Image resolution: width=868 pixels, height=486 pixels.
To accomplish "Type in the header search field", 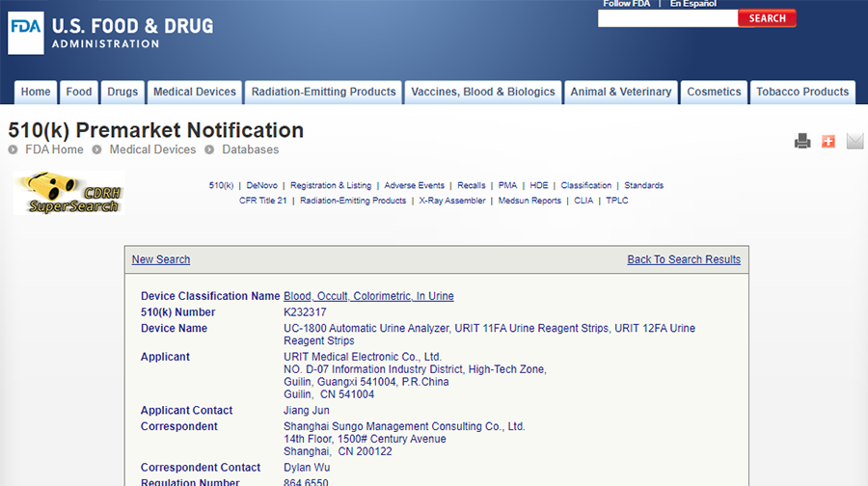I will coord(667,18).
